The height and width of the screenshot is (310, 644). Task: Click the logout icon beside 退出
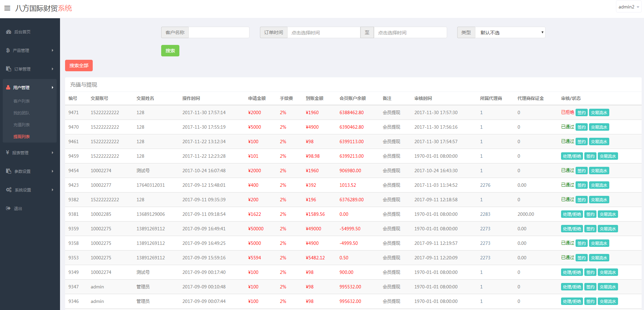8,208
